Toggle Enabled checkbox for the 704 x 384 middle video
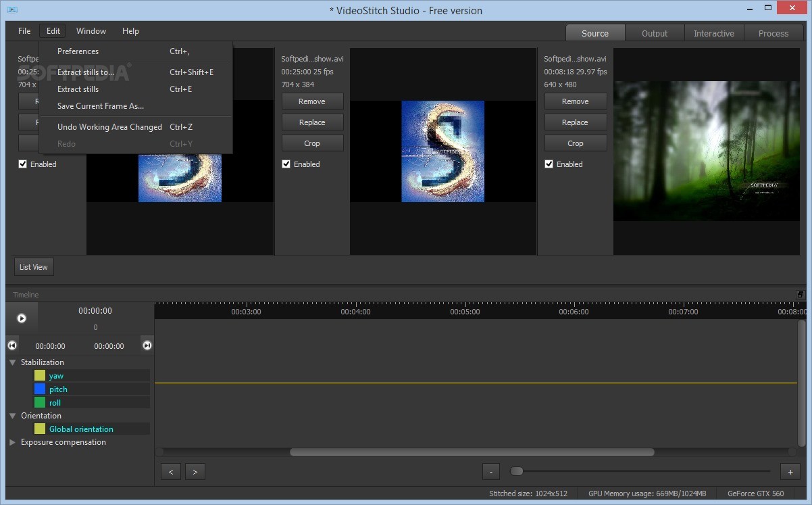812x505 pixels. coord(286,164)
